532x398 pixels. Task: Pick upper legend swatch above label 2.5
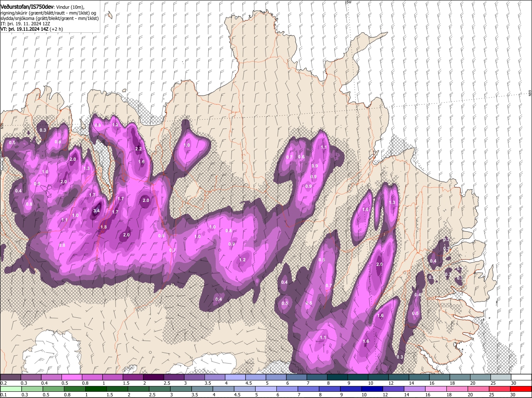click(174, 377)
